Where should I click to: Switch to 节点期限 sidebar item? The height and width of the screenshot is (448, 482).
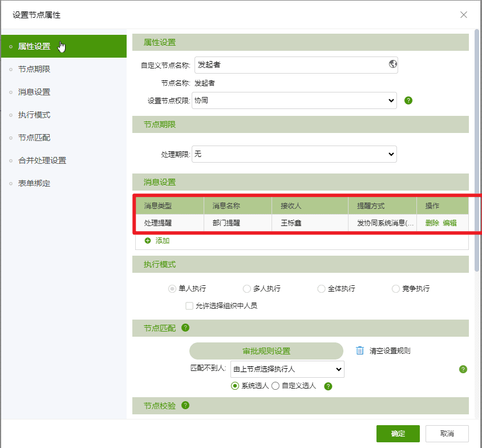click(x=64, y=69)
